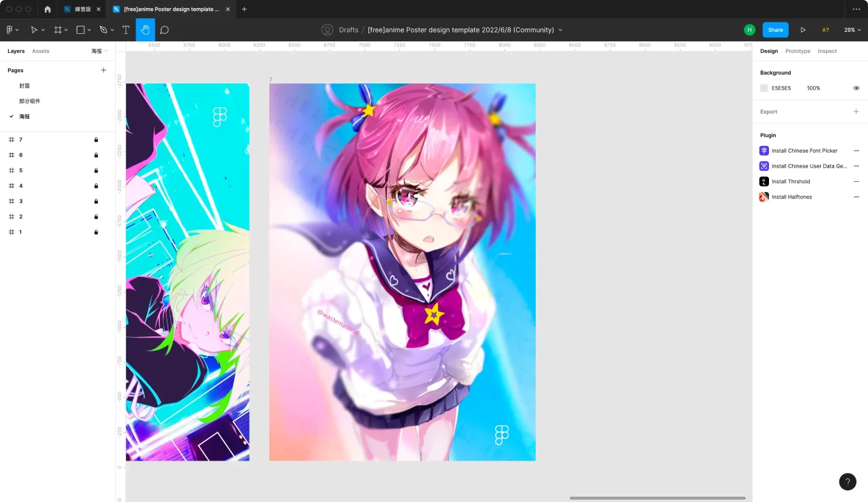868x502 pixels.
Task: Click the Chinese User Data plugin icon
Action: point(764,166)
